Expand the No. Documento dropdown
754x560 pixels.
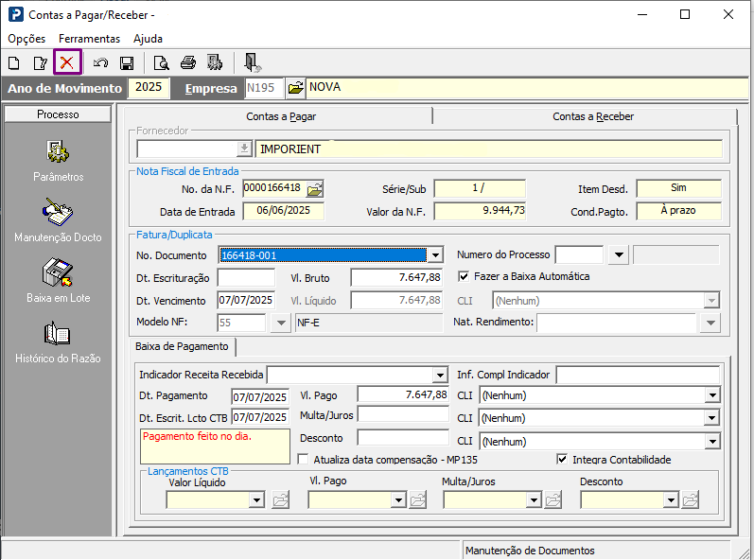434,255
